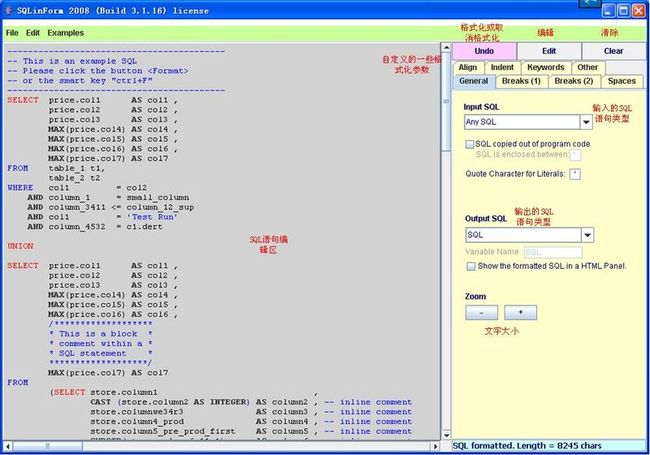650x455 pixels.
Task: Open the Examples menu
Action: click(x=65, y=33)
